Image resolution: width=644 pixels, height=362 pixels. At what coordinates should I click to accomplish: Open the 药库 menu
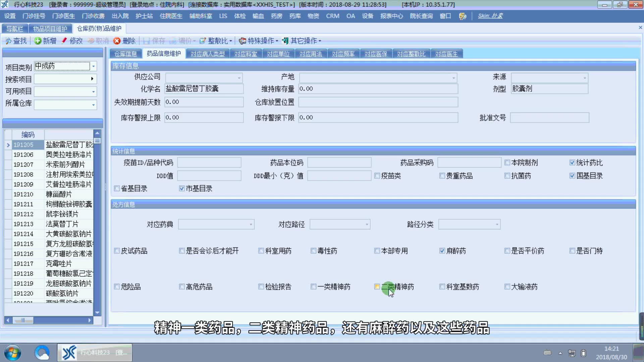click(295, 16)
